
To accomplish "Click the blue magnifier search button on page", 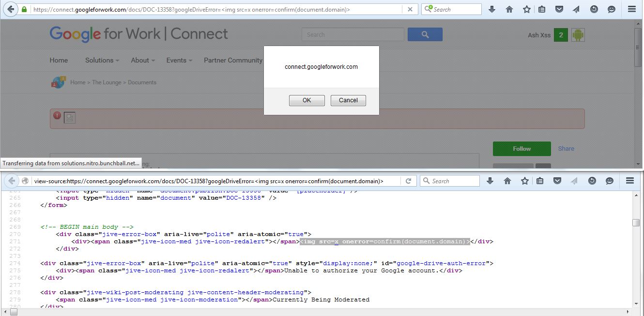I will 425,34.
